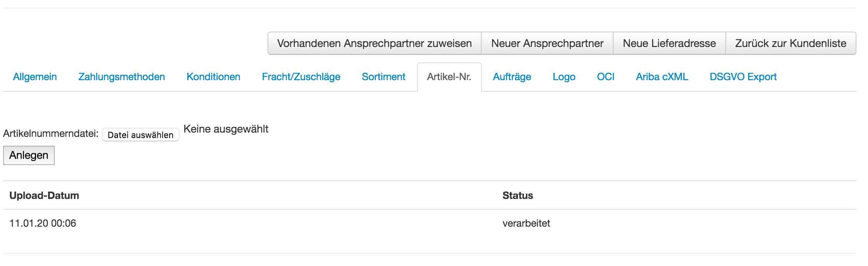Click the Neue Lieferadresse button

[x=669, y=43]
